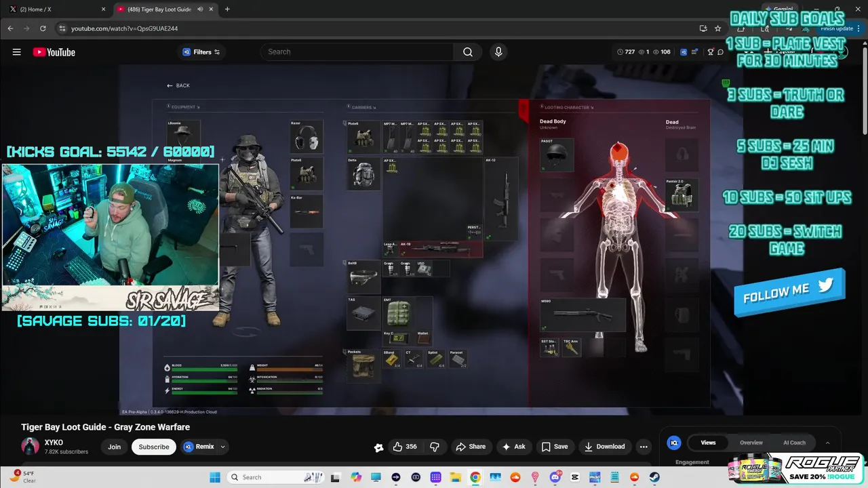
Task: Open Copilot from the taskbar
Action: 356,477
